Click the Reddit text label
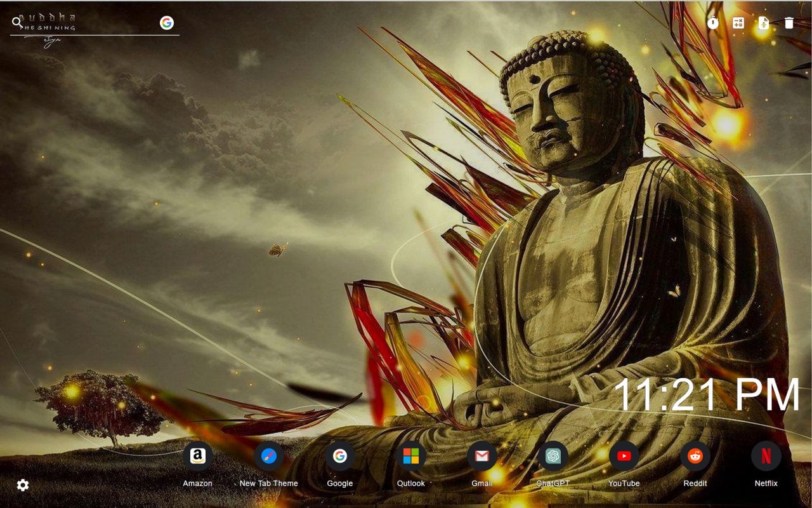The height and width of the screenshot is (508, 812). 695,483
